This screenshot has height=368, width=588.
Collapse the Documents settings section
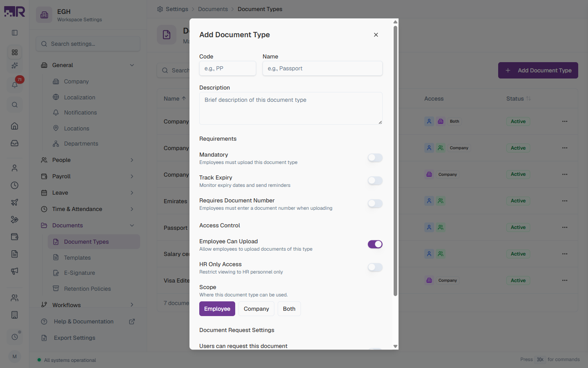(x=88, y=225)
